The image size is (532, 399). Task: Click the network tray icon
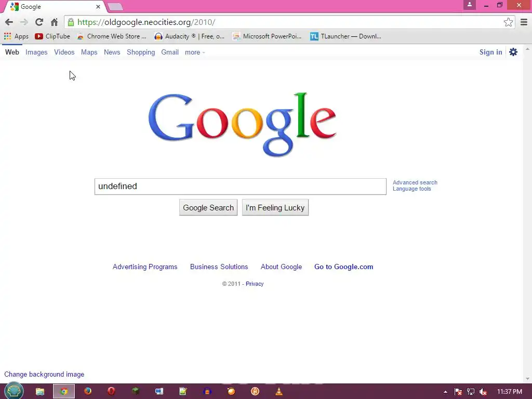471,392
